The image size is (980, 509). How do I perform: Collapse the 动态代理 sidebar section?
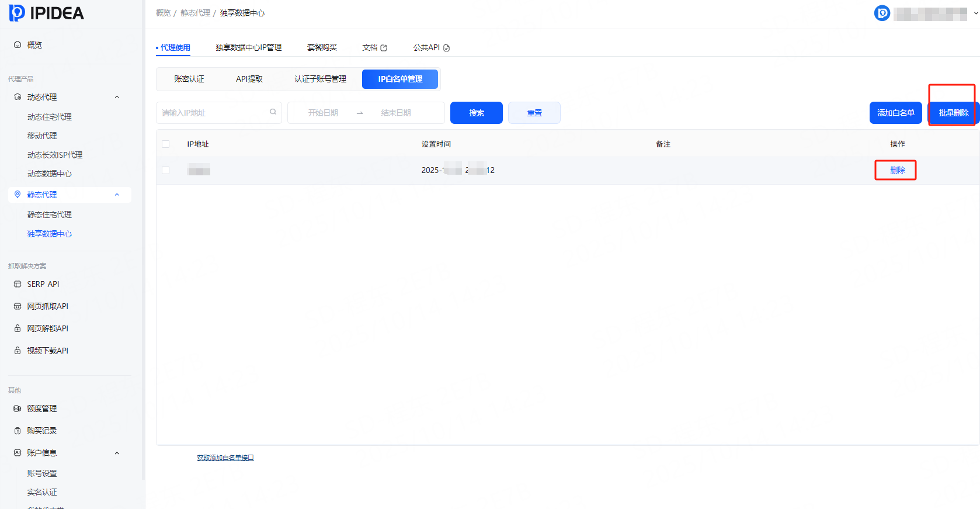click(117, 97)
